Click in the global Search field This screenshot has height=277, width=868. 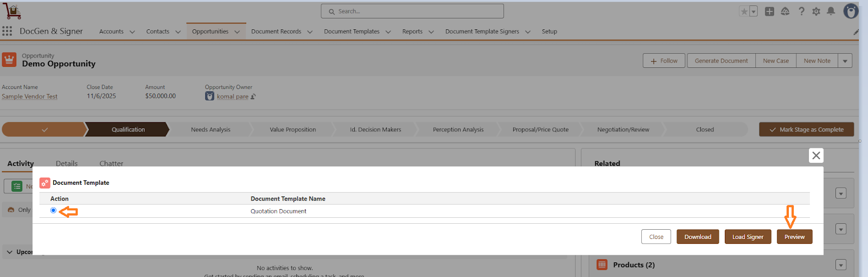[412, 11]
